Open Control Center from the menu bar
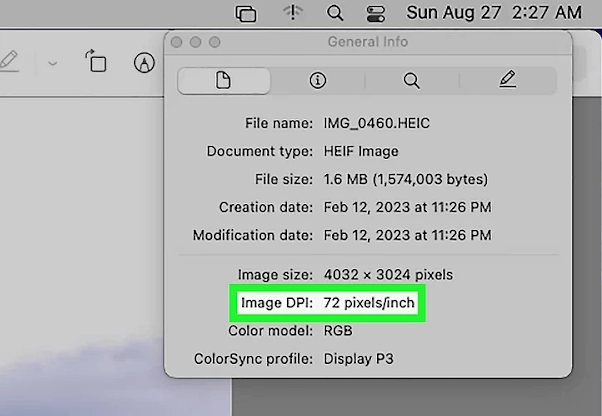The image size is (602, 416). (x=376, y=13)
